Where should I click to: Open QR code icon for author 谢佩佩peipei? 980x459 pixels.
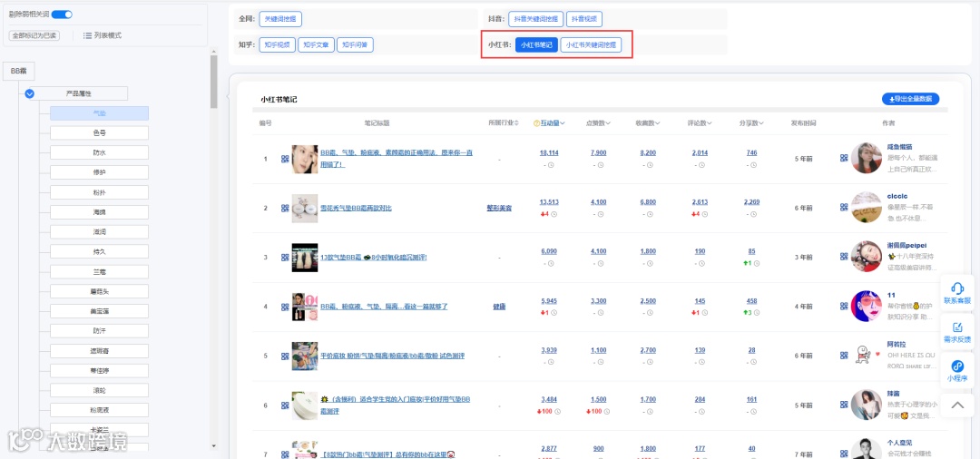(x=844, y=258)
